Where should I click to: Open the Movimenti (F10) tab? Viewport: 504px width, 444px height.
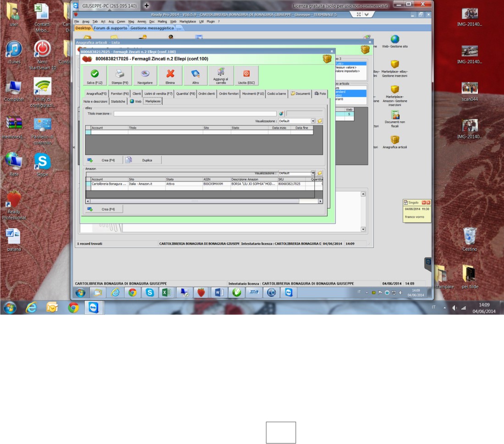click(x=253, y=93)
